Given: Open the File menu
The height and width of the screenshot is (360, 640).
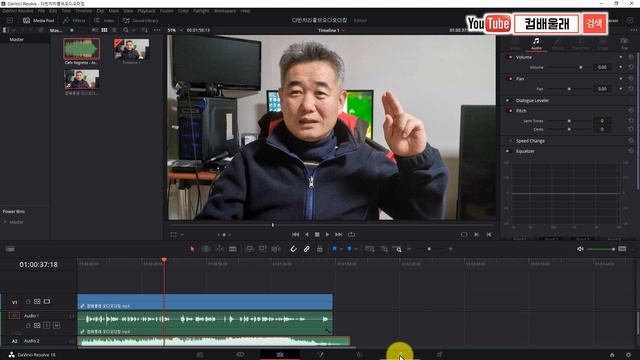Looking at the screenshot, I should tap(41, 11).
